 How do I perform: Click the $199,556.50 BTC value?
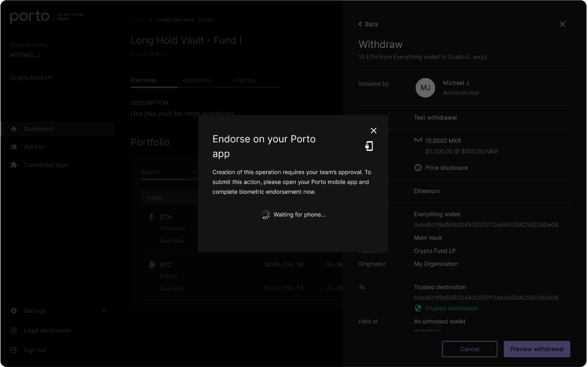pyautogui.click(x=284, y=264)
